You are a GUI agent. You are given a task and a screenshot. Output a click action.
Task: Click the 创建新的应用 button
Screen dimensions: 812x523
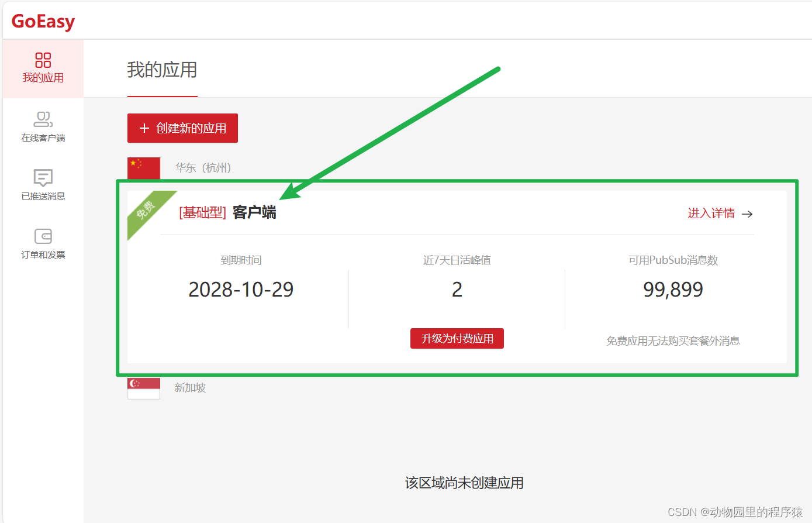(182, 128)
